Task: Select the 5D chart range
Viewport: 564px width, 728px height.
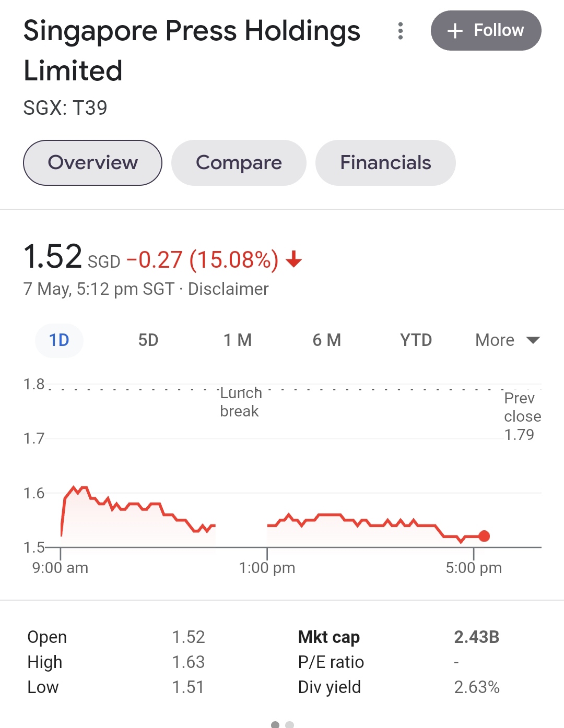Action: point(148,340)
